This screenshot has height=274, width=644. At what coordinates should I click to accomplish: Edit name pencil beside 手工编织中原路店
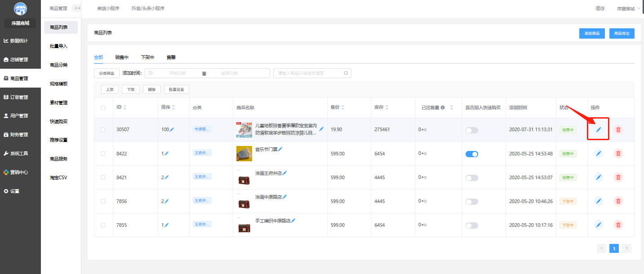(293, 221)
